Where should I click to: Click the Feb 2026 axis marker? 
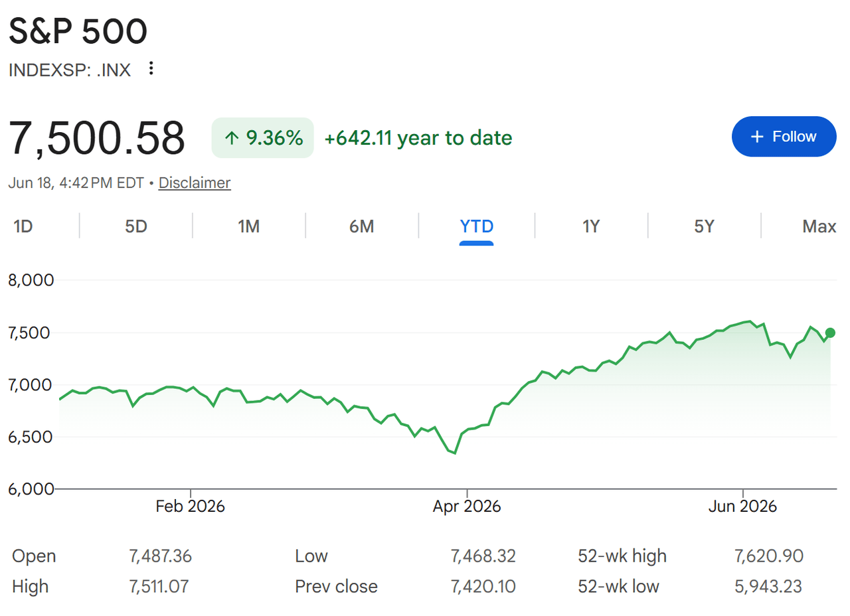(x=191, y=506)
